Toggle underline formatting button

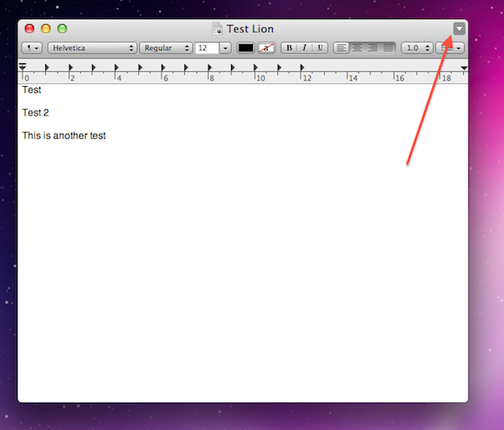320,48
